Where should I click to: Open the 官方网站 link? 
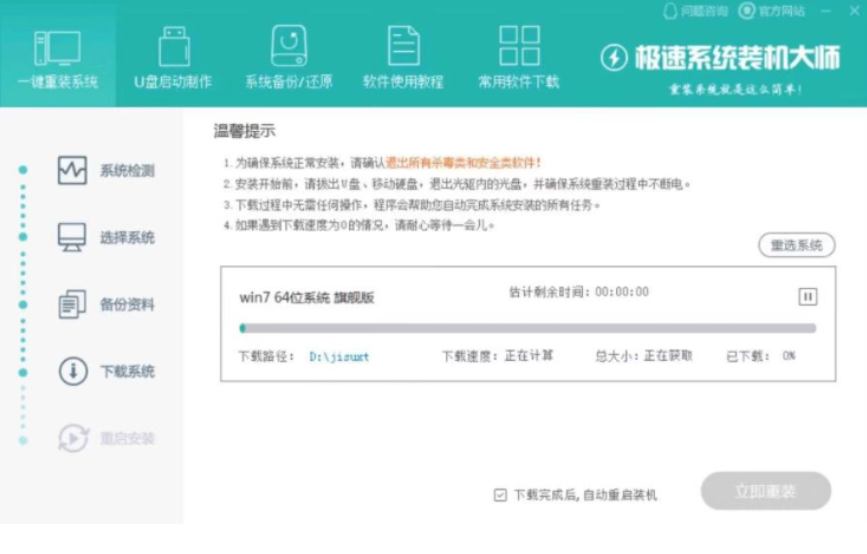[772, 11]
